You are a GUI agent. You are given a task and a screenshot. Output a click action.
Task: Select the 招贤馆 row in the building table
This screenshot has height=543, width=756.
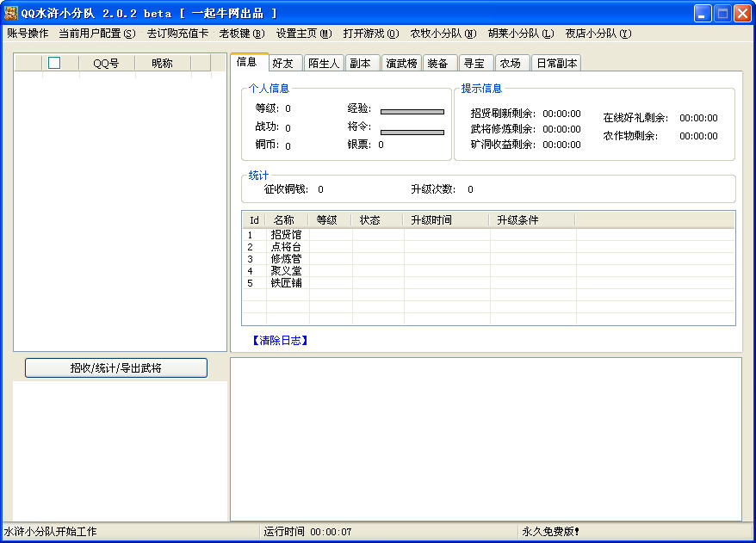click(286, 235)
